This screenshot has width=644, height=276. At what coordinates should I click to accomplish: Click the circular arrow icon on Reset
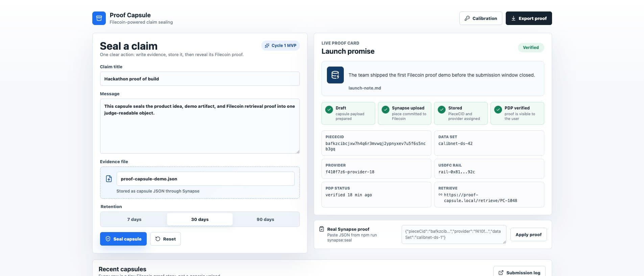pyautogui.click(x=158, y=239)
